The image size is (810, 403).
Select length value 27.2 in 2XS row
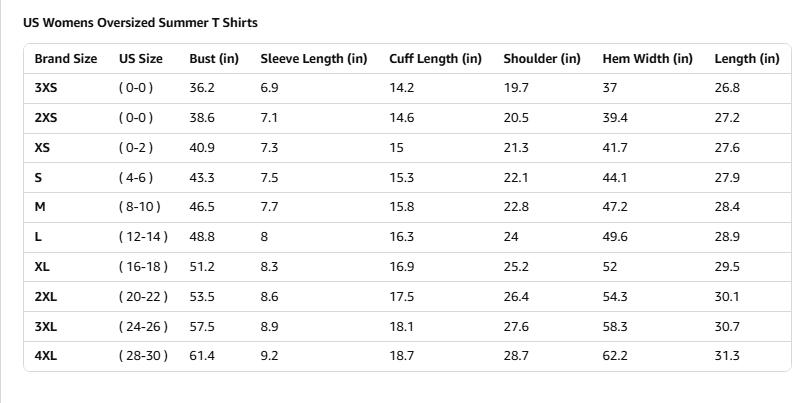pyautogui.click(x=727, y=118)
